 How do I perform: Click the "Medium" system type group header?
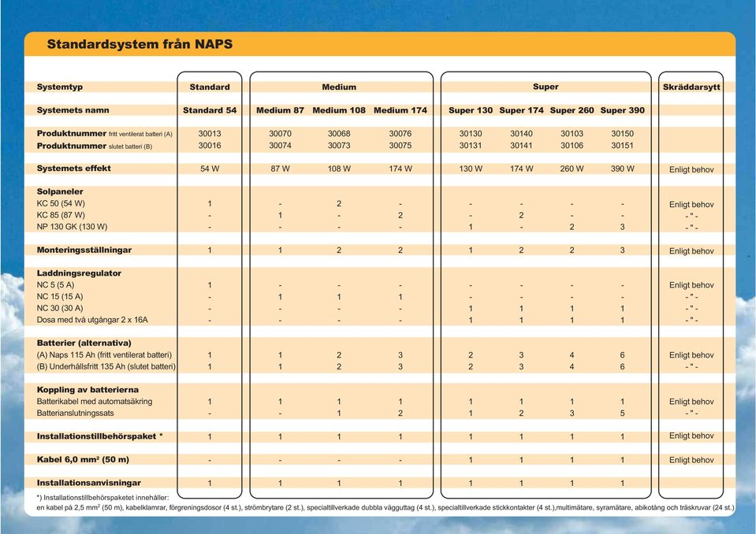pos(339,87)
